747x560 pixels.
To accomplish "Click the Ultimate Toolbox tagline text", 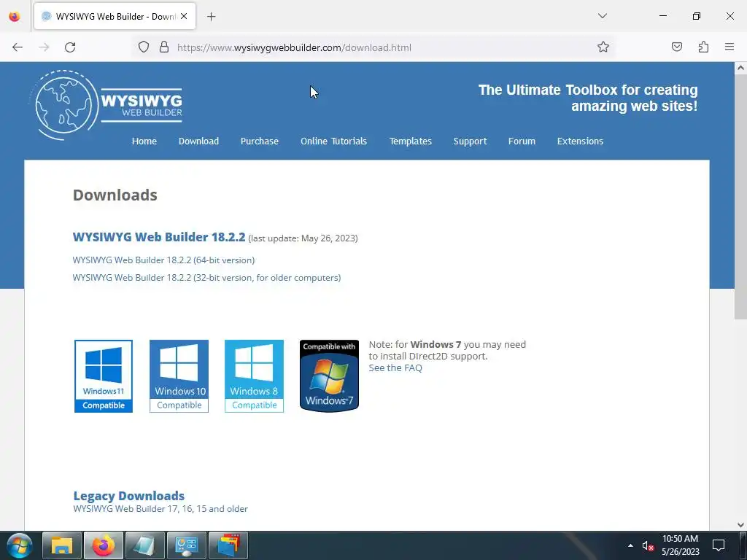I will pos(588,98).
